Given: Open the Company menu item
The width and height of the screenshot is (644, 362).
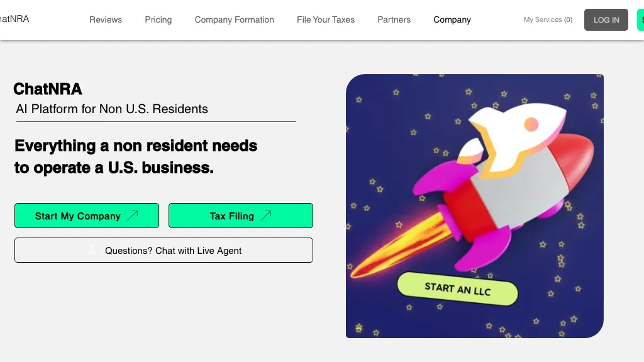Looking at the screenshot, I should coord(452,19).
